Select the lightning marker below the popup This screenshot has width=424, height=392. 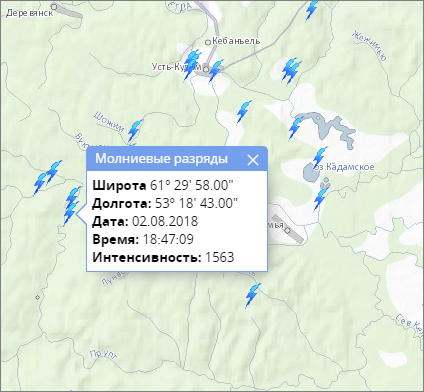(253, 295)
